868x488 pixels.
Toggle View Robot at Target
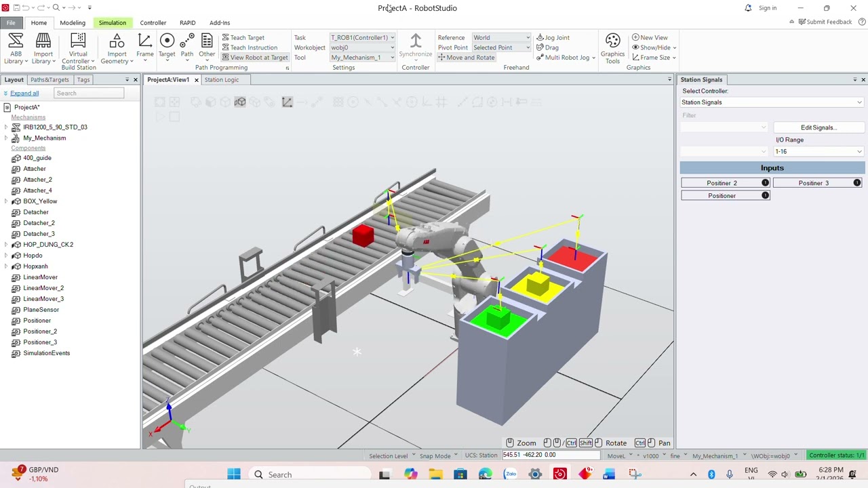click(255, 58)
